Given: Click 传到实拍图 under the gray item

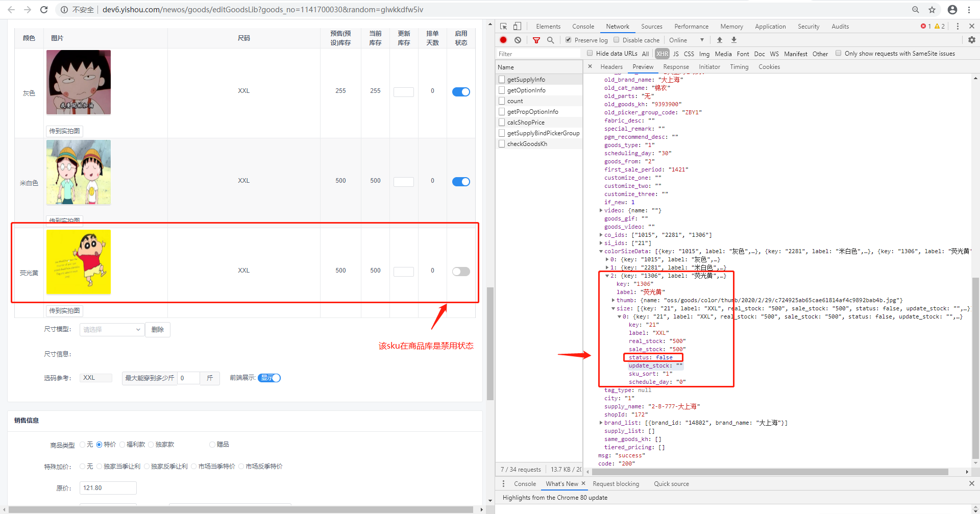Looking at the screenshot, I should click(x=64, y=131).
